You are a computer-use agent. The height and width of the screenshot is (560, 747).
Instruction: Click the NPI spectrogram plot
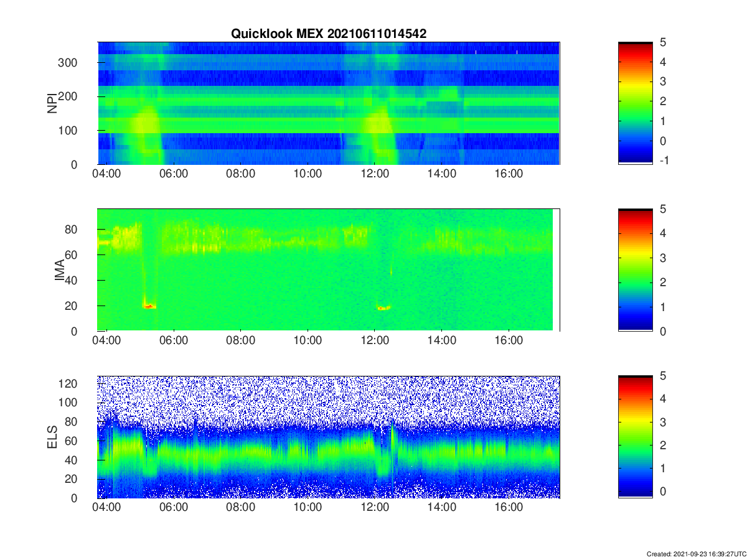(329, 103)
